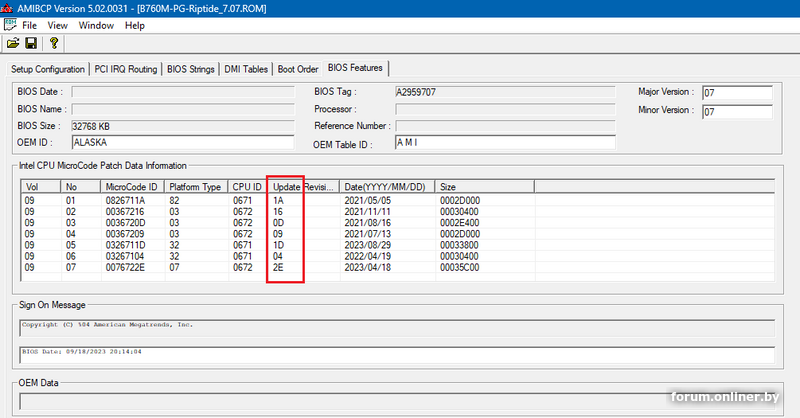Click the OEM ID field containing ALASKA
Viewport: 800px width, 418px height.
point(183,142)
